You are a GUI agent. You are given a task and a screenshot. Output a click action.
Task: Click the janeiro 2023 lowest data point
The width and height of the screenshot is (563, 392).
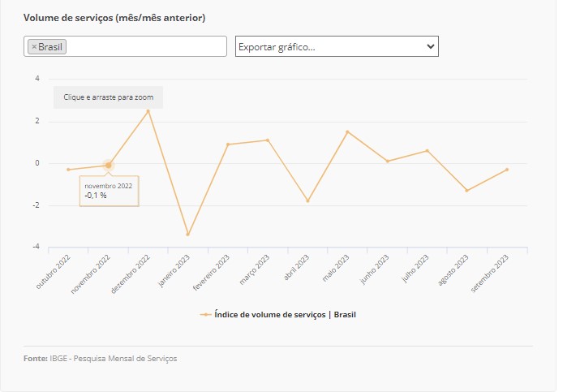click(188, 235)
